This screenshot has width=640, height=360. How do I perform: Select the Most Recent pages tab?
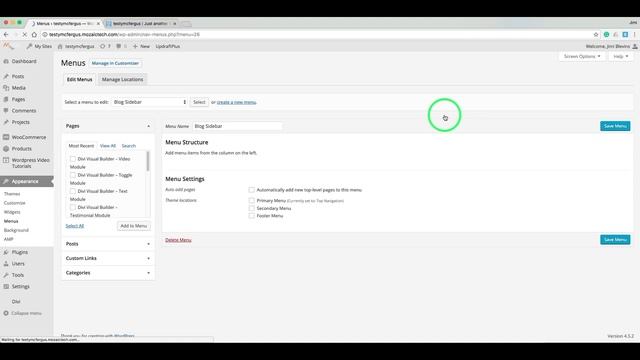81,146
